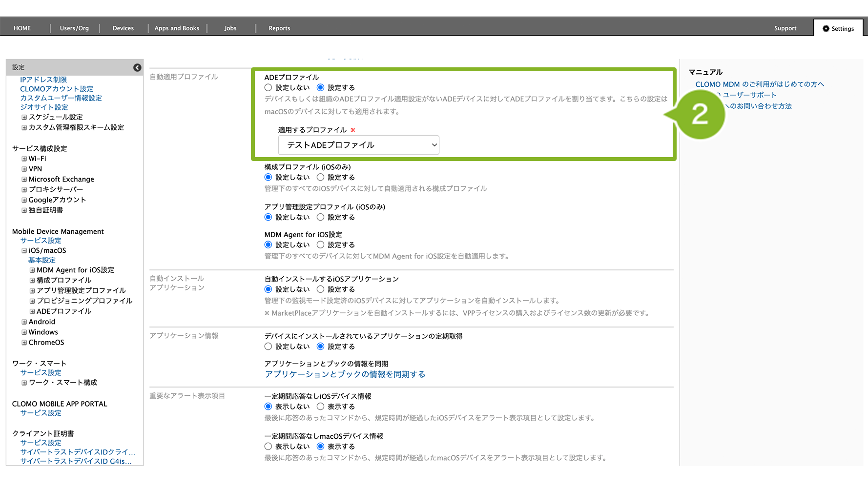Select 設定する for 構成プロファイル (iOSのみ)
This screenshot has height=488, width=868.
tap(320, 177)
